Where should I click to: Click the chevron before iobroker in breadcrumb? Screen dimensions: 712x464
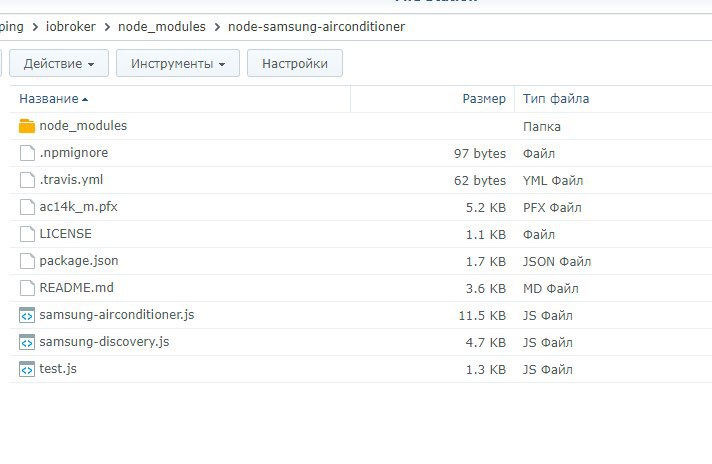tap(35, 27)
